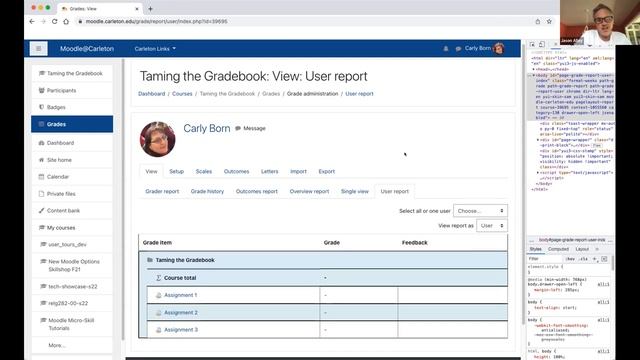Open Private files in the sidebar

tap(72, 194)
